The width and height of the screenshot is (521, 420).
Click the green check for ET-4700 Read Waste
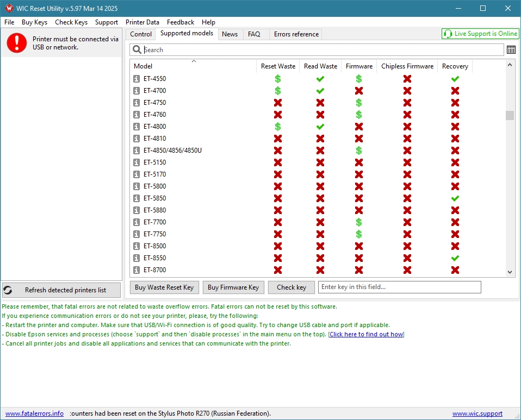pyautogui.click(x=320, y=91)
